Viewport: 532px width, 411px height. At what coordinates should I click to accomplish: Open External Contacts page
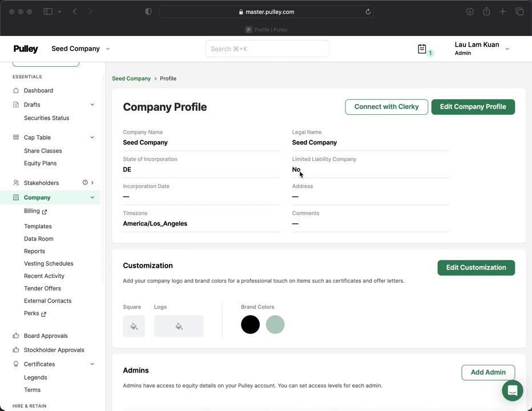point(47,301)
